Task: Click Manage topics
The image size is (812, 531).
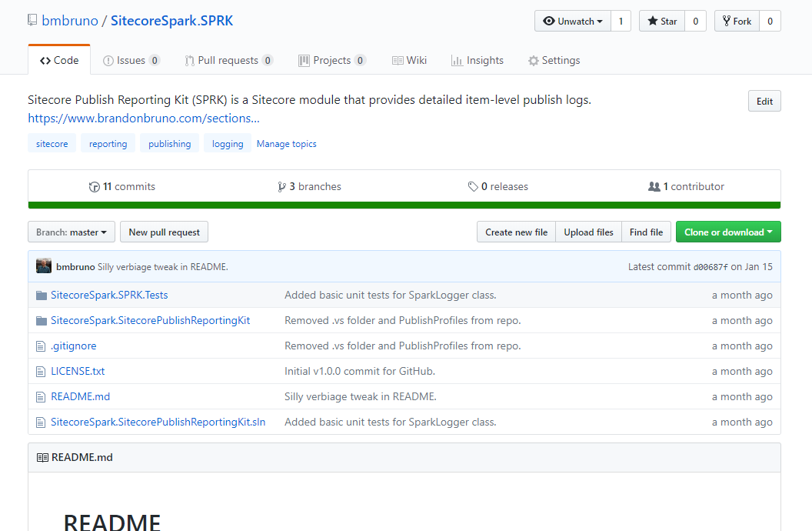Action: click(286, 144)
